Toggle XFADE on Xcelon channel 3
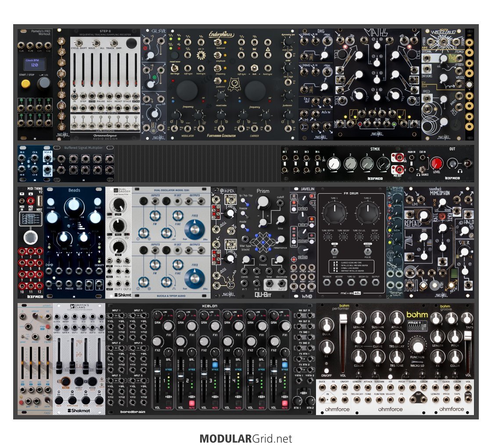Screen dimensions: 492x448 coord(215,365)
